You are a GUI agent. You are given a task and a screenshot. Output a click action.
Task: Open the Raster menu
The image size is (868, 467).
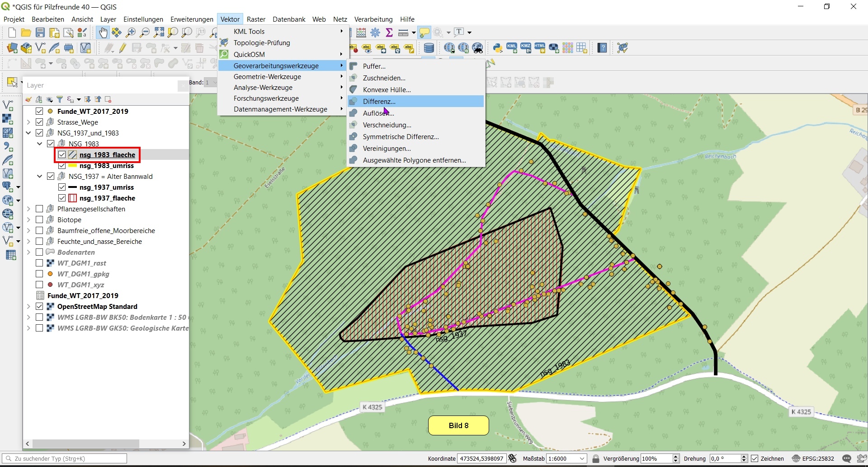(256, 19)
